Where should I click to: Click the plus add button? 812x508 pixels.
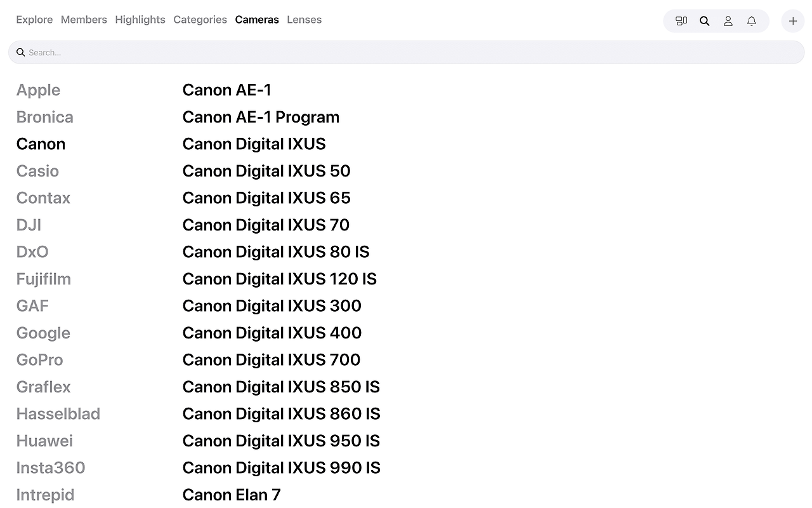pyautogui.click(x=793, y=21)
